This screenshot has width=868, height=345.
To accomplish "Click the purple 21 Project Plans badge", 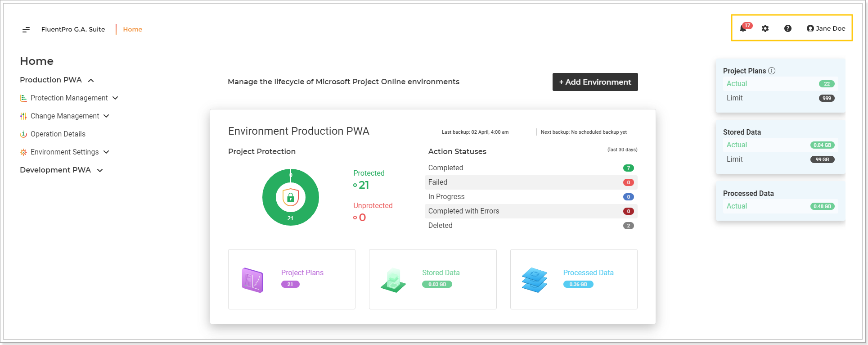I will point(290,284).
